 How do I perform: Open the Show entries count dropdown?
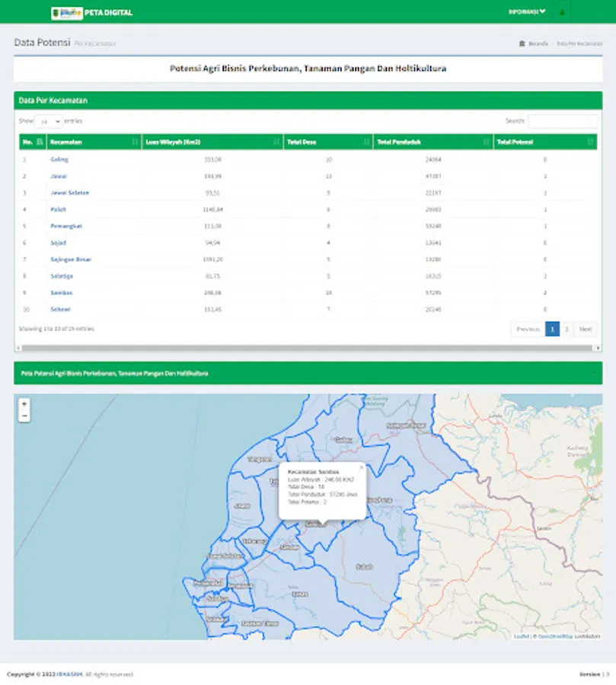[x=49, y=122]
